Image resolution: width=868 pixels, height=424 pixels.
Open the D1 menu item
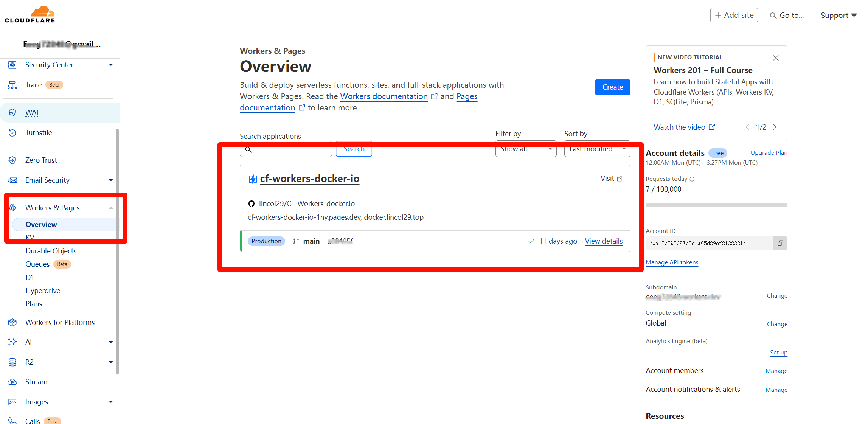click(30, 277)
